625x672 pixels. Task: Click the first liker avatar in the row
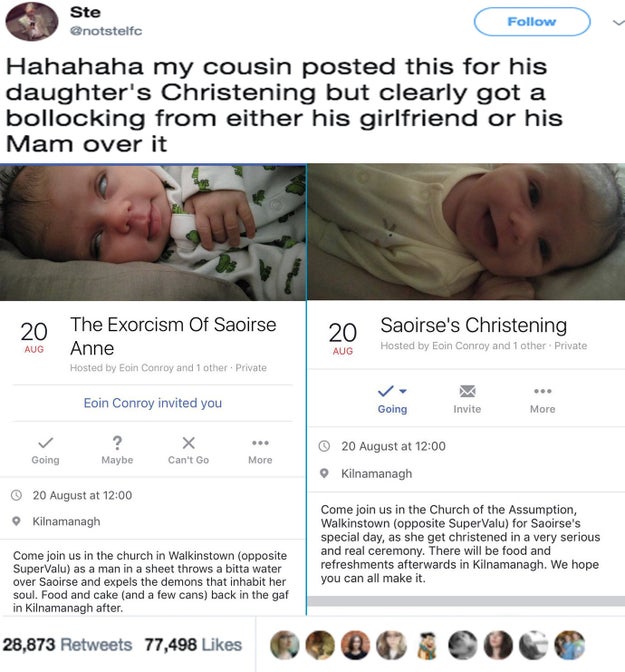click(x=285, y=644)
